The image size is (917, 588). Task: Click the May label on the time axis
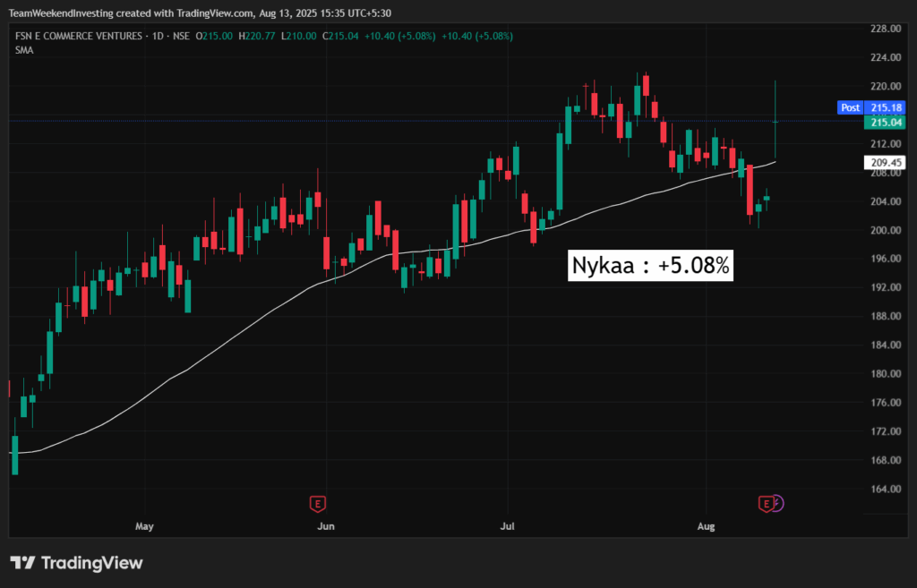point(144,526)
